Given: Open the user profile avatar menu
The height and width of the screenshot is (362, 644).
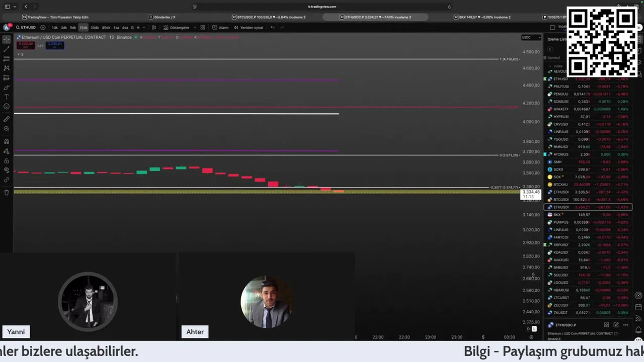Looking at the screenshot, I should tap(7, 27).
